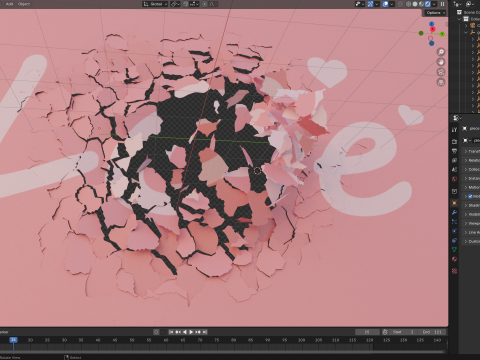Open the Object menu in viewport header

24,4
